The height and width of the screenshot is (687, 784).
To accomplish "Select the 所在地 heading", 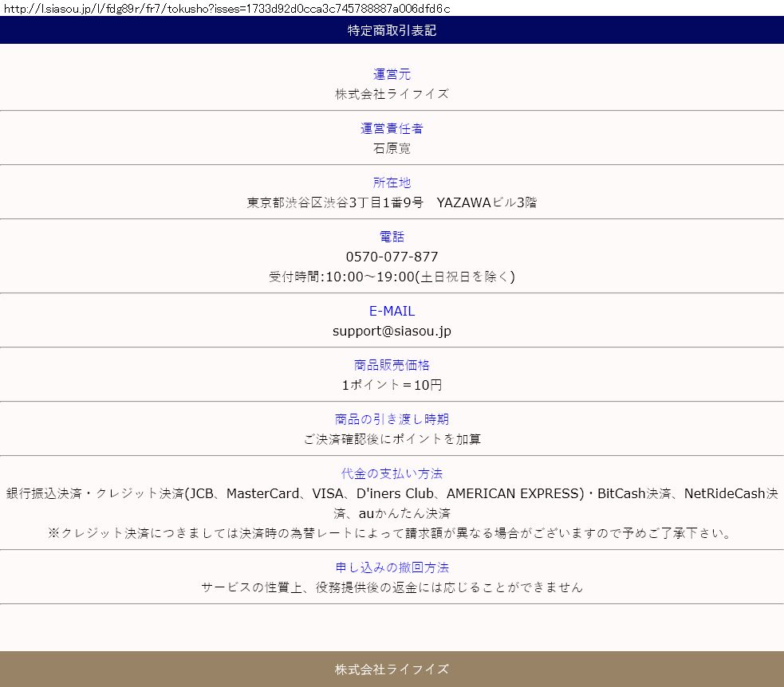I will coord(392,183).
